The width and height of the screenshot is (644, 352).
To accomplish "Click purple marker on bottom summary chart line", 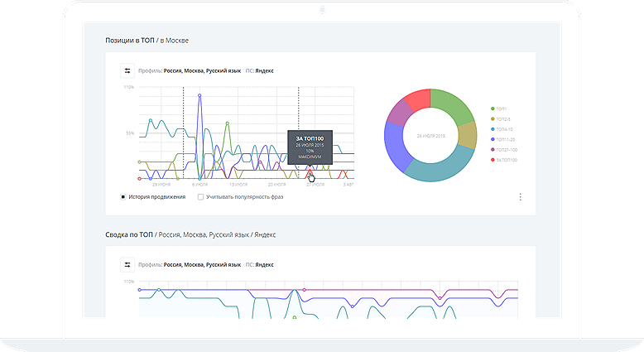I will pos(305,290).
